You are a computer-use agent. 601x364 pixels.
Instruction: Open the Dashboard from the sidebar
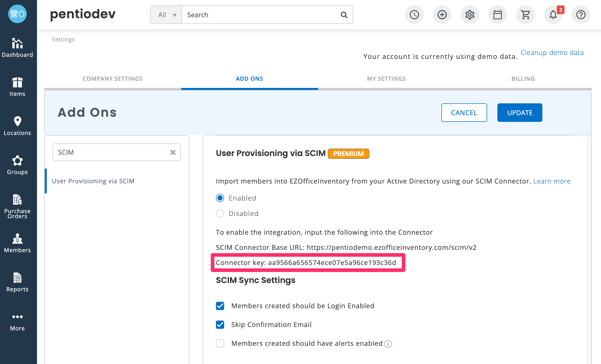[x=17, y=48]
